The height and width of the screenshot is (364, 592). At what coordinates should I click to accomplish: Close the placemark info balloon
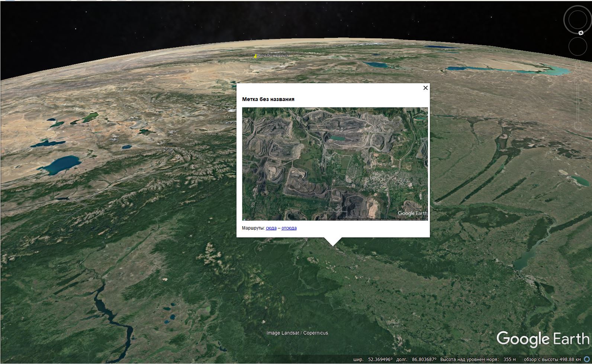[x=425, y=88]
